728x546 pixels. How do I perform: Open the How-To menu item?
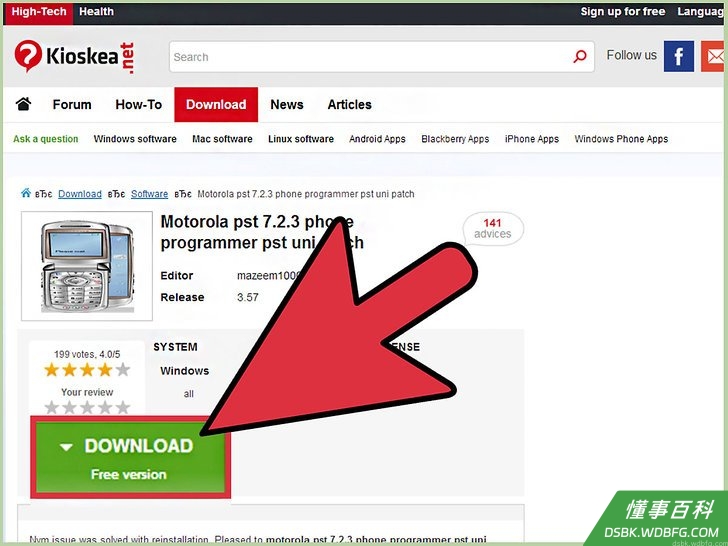[138, 104]
